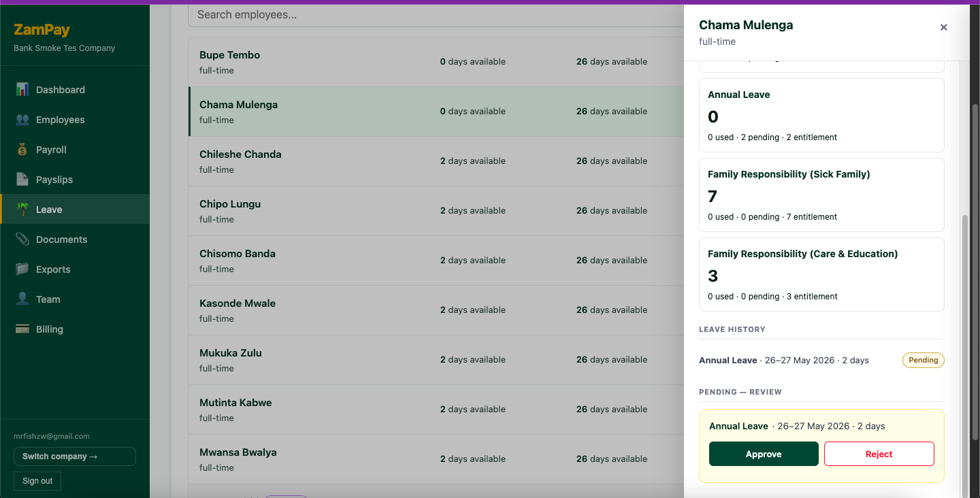Image resolution: width=980 pixels, height=498 pixels.
Task: Click the Sign out button
Action: click(37, 481)
